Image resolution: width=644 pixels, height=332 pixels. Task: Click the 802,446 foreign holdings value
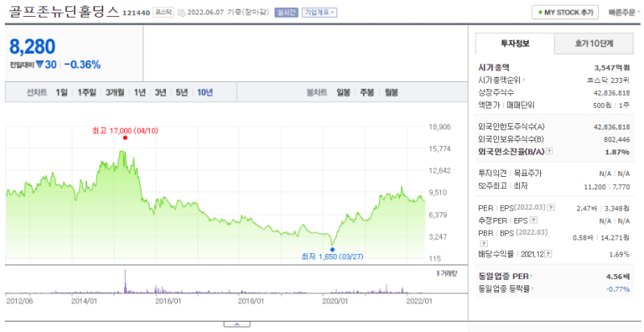pos(617,140)
